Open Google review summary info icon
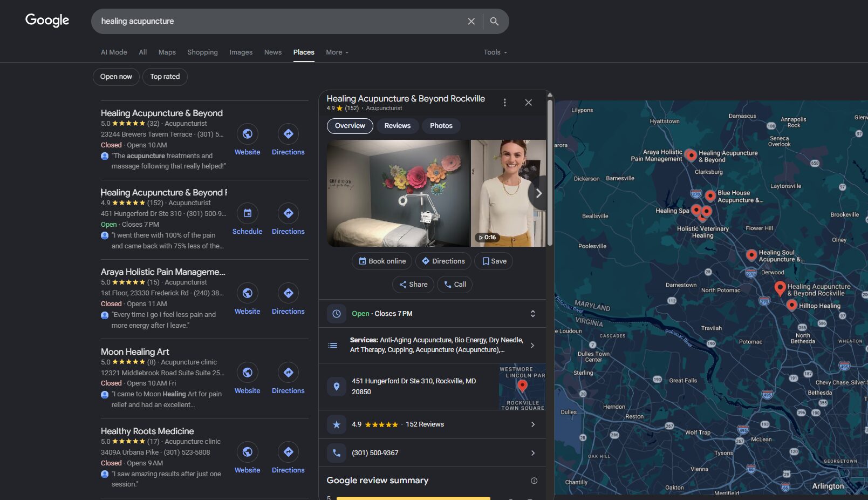The width and height of the screenshot is (868, 500). (534, 481)
